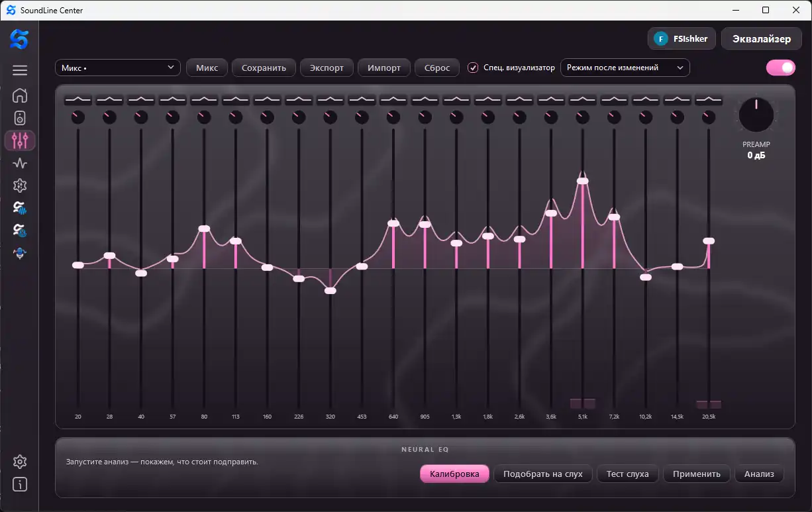Image resolution: width=812 pixels, height=512 pixels.
Task: Click the filter shape icon above 20,5k band
Action: pyautogui.click(x=709, y=99)
